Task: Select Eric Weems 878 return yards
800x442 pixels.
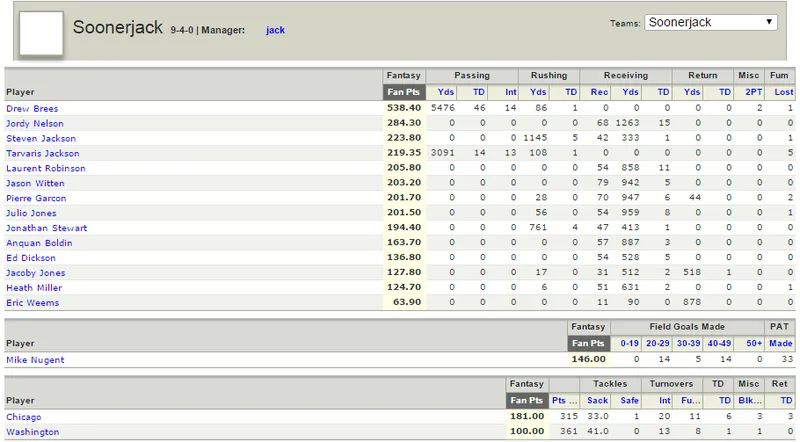Action: pos(692,302)
